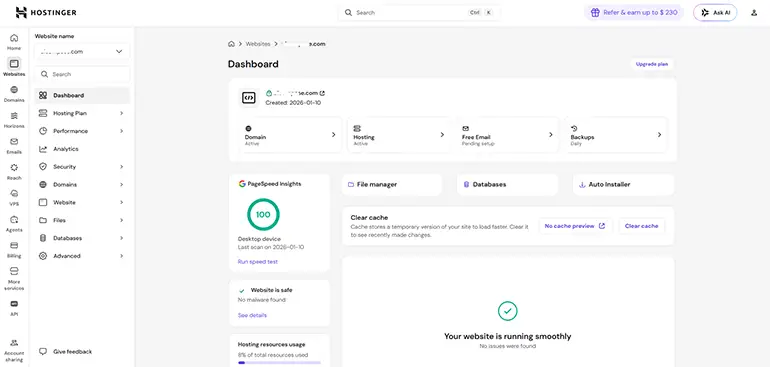Click 'Created: 2026-01-10' text
The width and height of the screenshot is (770, 367).
click(293, 103)
